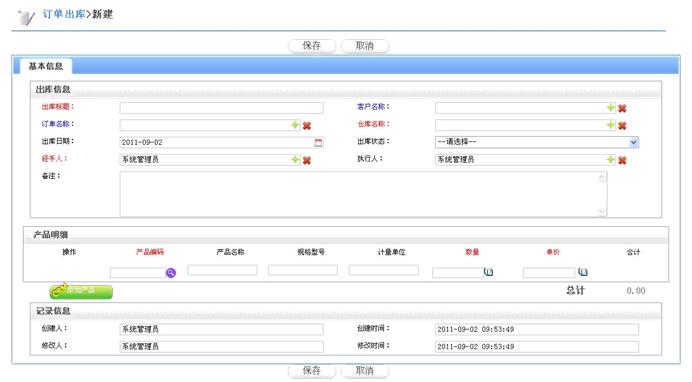Clear 仓库名称 with the red X icon
The width and height of the screenshot is (692, 382).
tap(622, 126)
